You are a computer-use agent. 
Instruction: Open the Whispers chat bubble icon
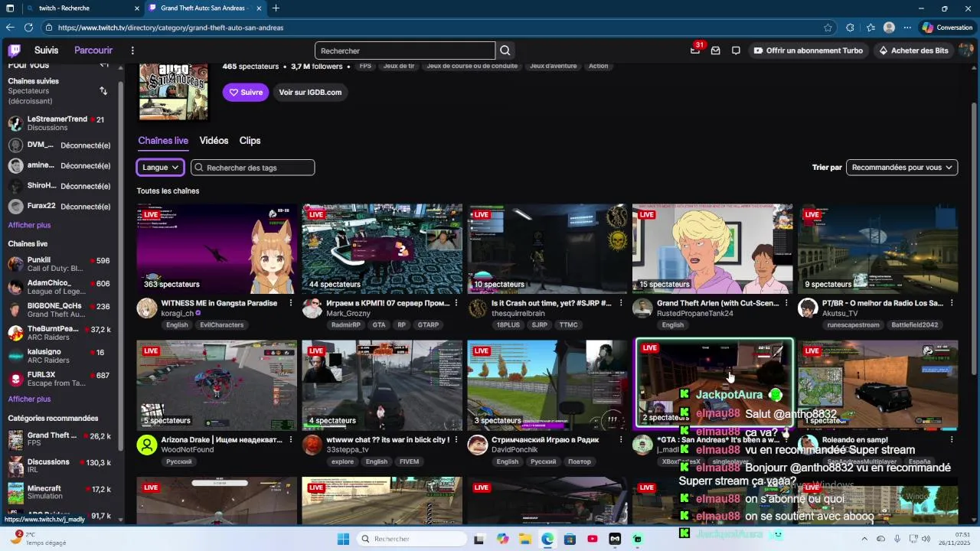click(x=736, y=51)
